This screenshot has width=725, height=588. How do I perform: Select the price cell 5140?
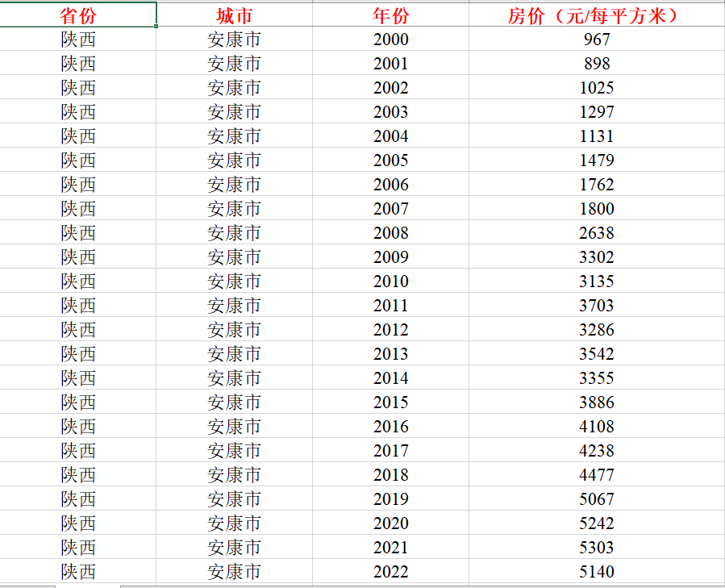(x=597, y=571)
